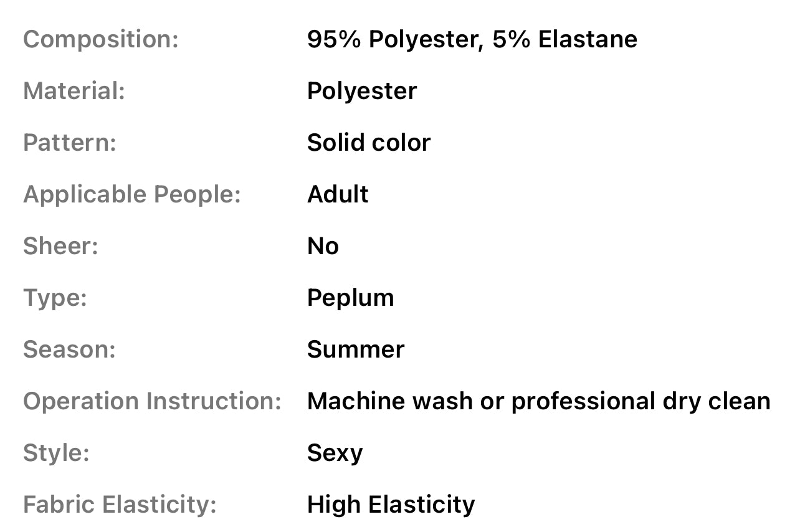Viewport: 800px width, 532px height.
Task: Select the "No" value for Sheer
Action: 323,246
